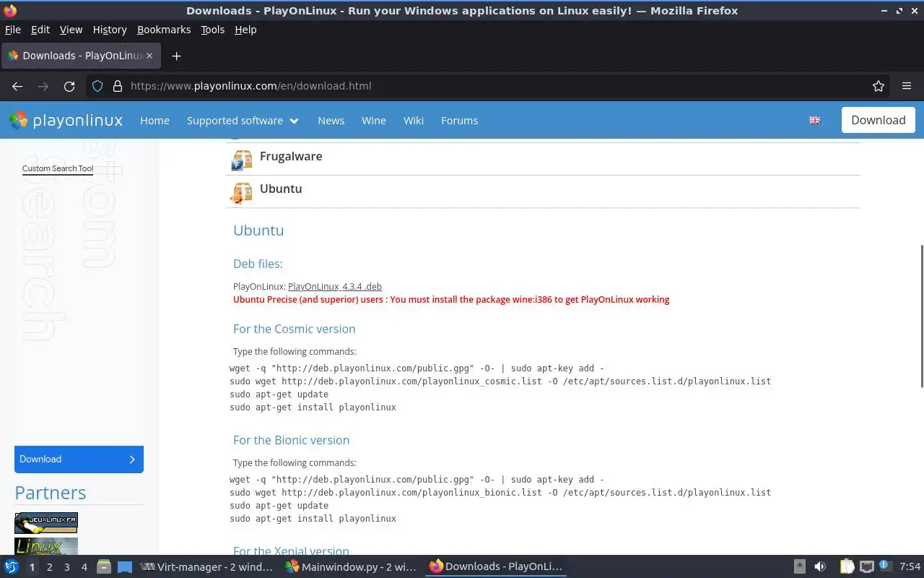The height and width of the screenshot is (578, 924).
Task: Click the white Download button in header
Action: point(879,120)
